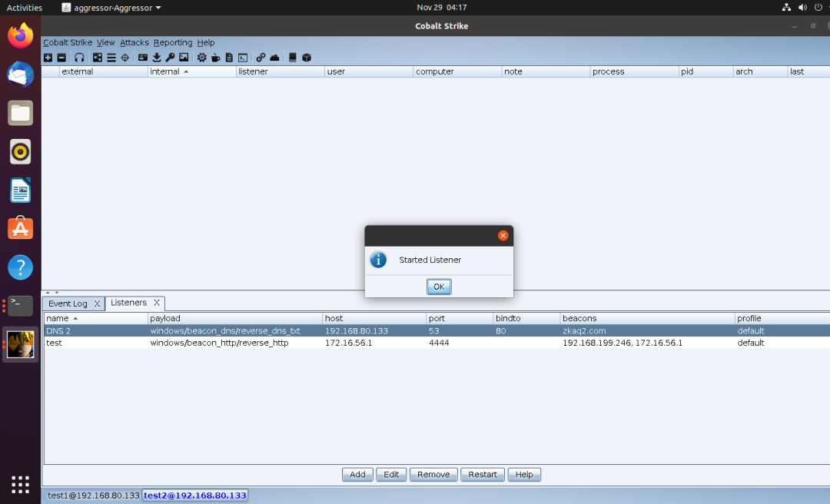Open Firefox from the dock
Screen dimensions: 830x504
pos(20,35)
